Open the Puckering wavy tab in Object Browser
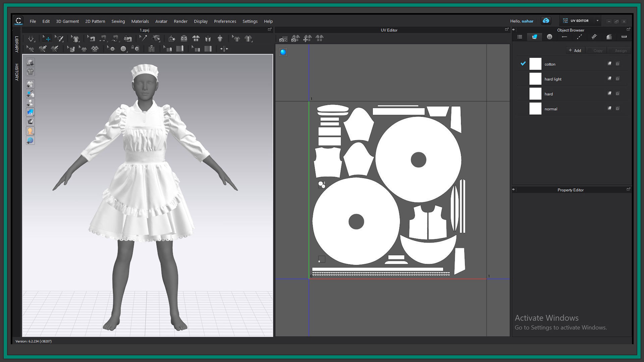 tap(594, 37)
